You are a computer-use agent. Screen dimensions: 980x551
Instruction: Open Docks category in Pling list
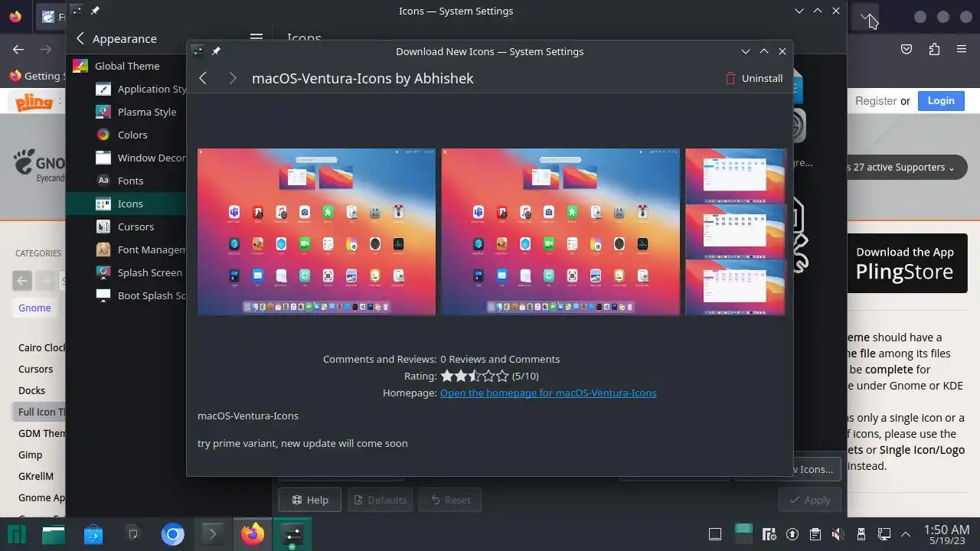(x=32, y=390)
